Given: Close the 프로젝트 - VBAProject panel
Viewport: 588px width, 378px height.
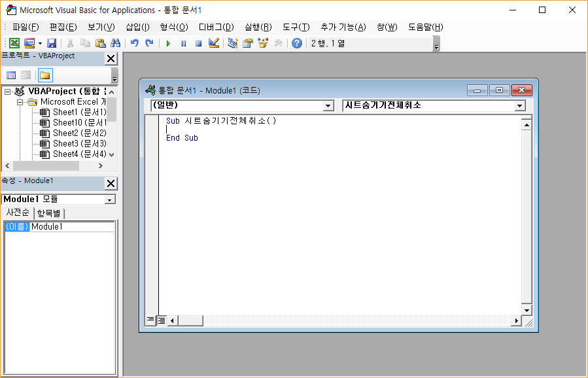Looking at the screenshot, I should coord(111,59).
